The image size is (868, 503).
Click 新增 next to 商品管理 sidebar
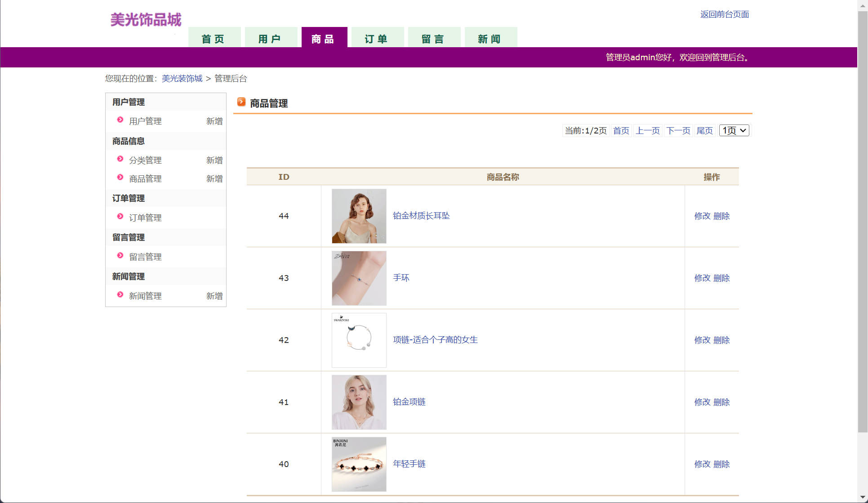tap(214, 179)
